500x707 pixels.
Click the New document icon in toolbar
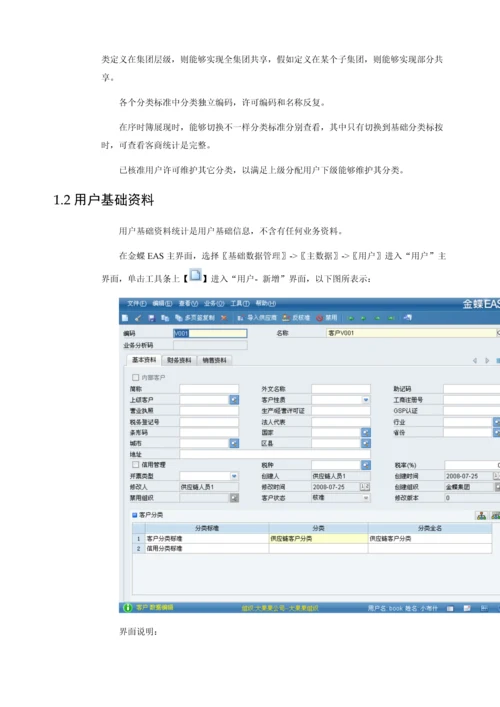pyautogui.click(x=125, y=318)
